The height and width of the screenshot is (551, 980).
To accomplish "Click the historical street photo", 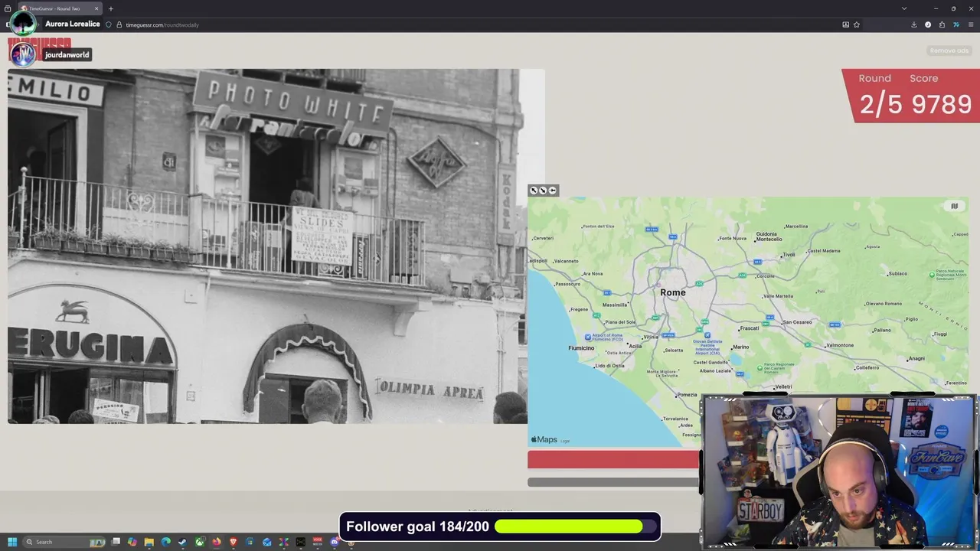I will point(268,246).
